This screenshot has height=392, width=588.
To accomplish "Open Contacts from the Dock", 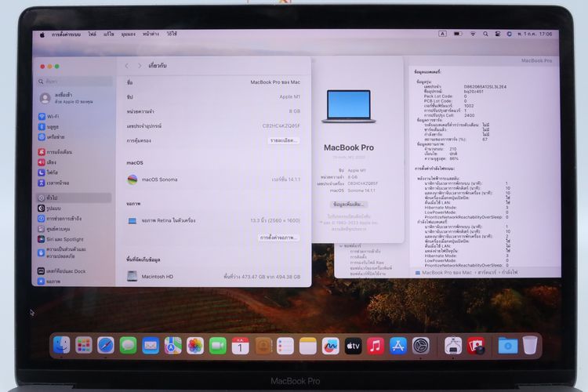I will coord(263,346).
